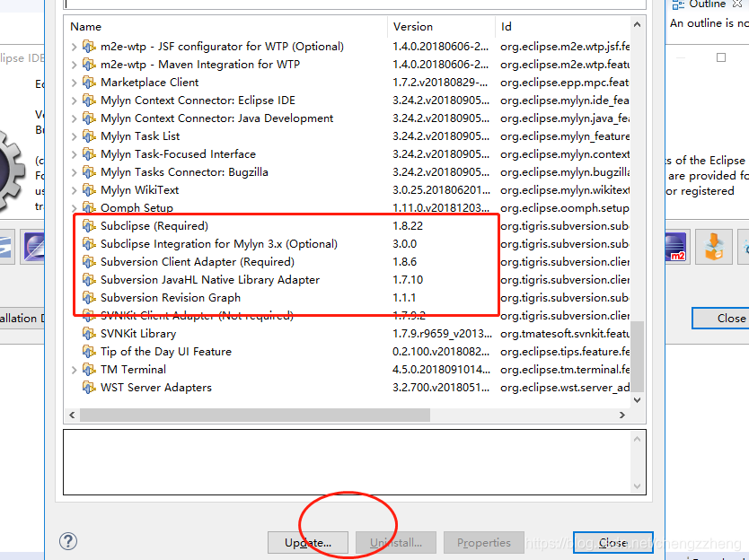This screenshot has width=749, height=560.
Task: Expand m2e-wtp Maven Integration for WTP row
Action: (x=74, y=65)
